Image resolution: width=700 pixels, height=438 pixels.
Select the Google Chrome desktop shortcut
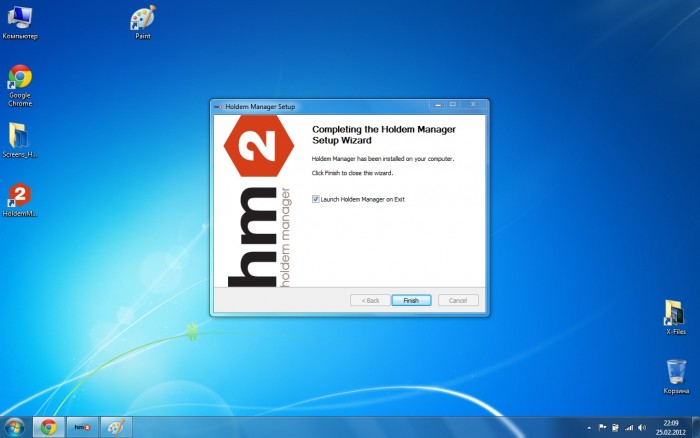pyautogui.click(x=20, y=86)
